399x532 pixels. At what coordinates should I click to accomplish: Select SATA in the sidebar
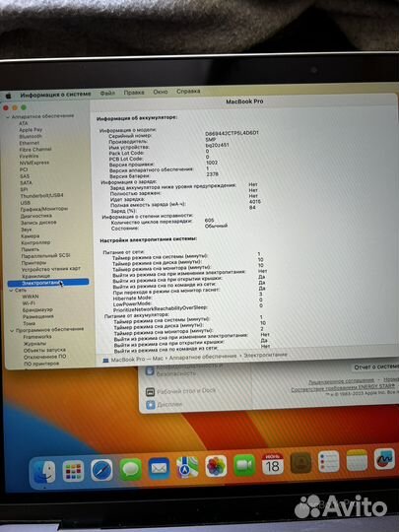[27, 183]
